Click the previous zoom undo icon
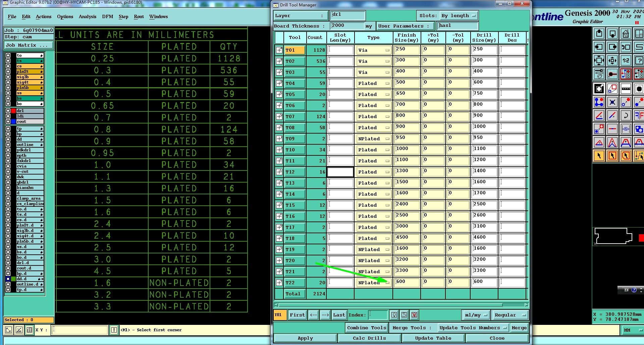The height and width of the screenshot is (345, 644). pos(626,47)
